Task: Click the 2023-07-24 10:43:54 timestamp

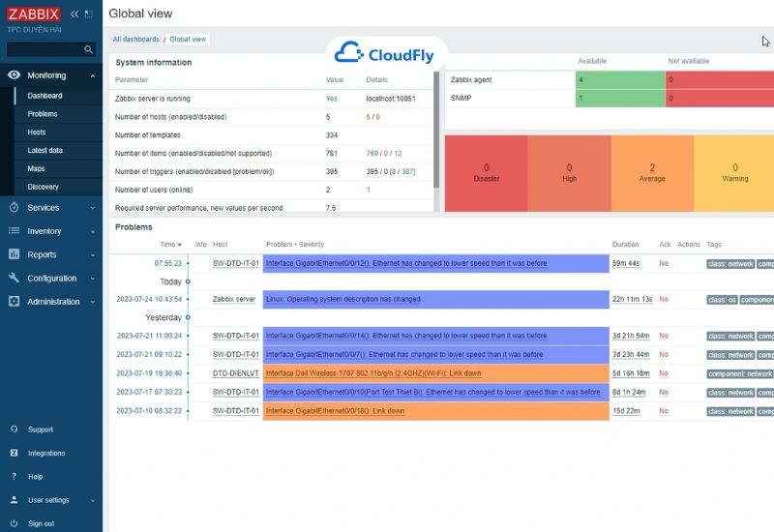Action: 149,299
